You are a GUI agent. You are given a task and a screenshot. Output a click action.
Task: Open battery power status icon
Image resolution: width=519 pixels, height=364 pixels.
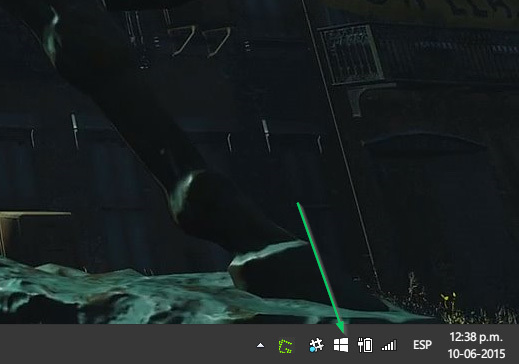point(365,345)
